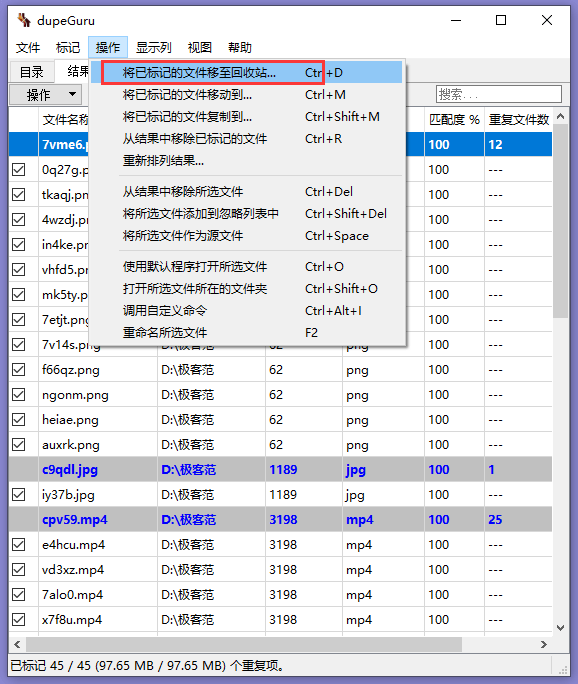Image resolution: width=578 pixels, height=684 pixels.
Task: Uncheck the 7etjt.png checkbox
Action: [19, 319]
